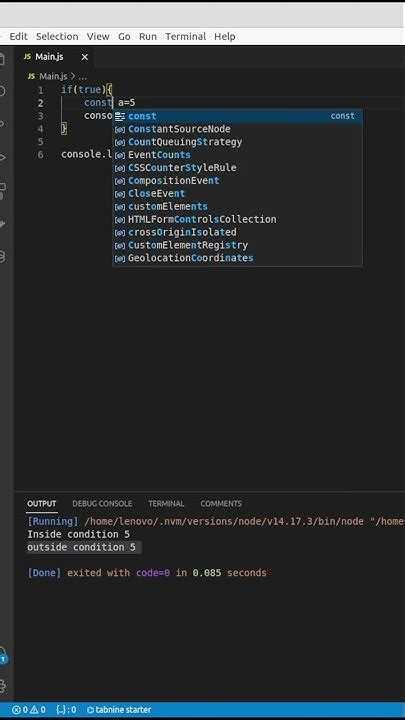Open the Accounts icon in activity bar
Screen dimensions: 405x720
(3, 657)
